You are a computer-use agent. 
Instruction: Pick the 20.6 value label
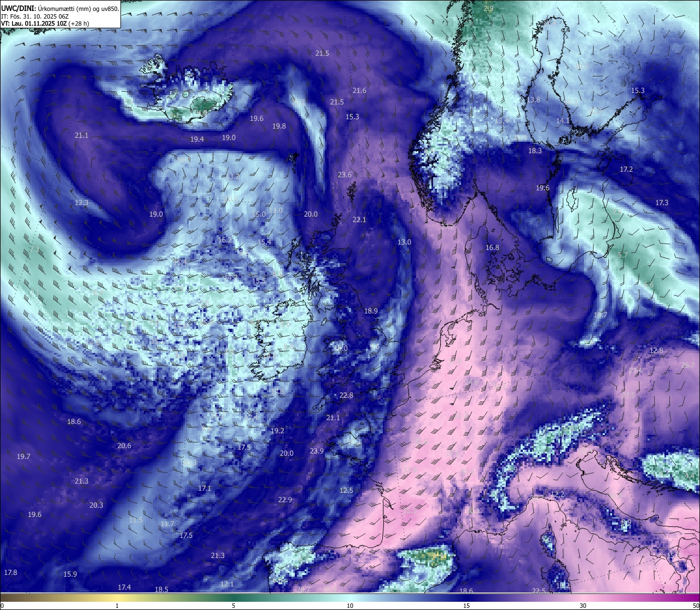click(x=124, y=445)
